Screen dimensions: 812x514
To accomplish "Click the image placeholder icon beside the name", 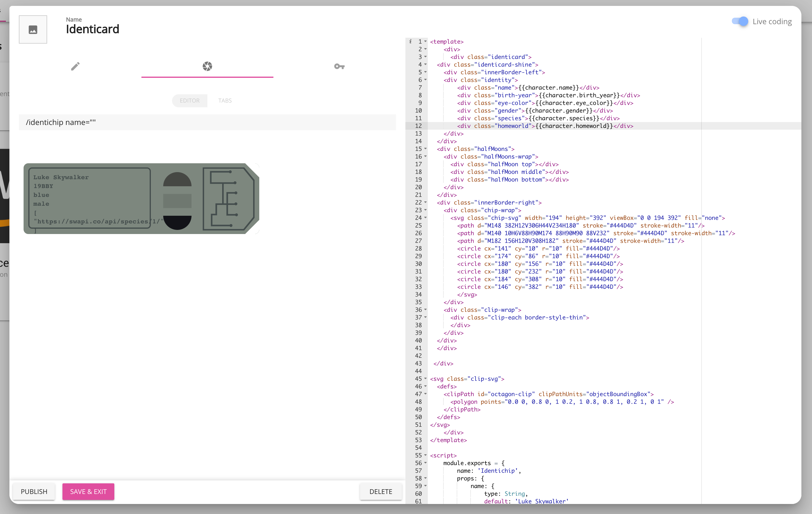I will pos(33,30).
